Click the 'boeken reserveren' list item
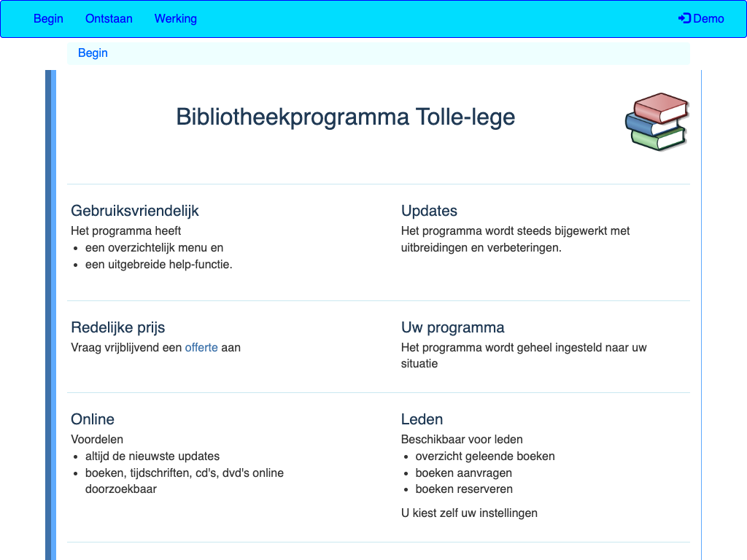Viewport: 747px width, 560px height. (x=464, y=489)
